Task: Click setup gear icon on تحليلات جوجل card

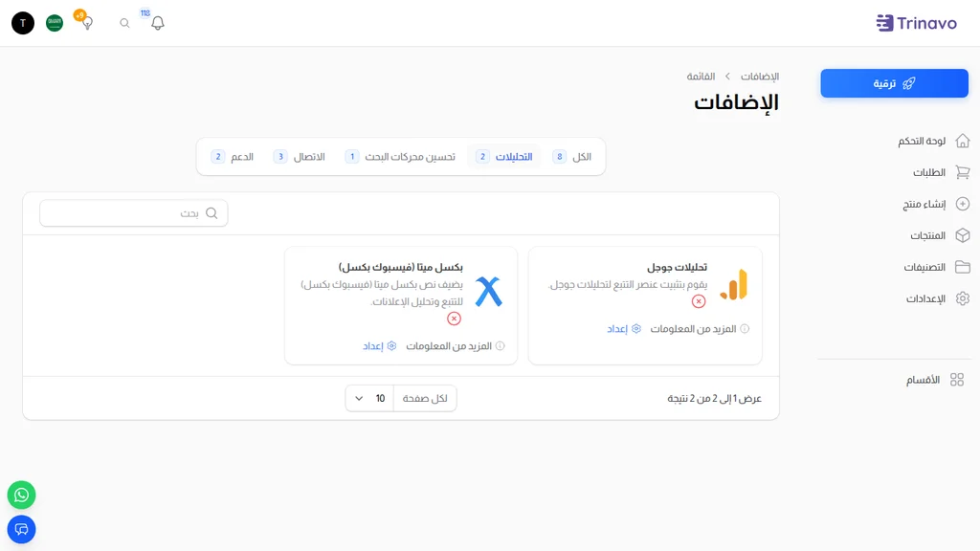Action: click(636, 329)
